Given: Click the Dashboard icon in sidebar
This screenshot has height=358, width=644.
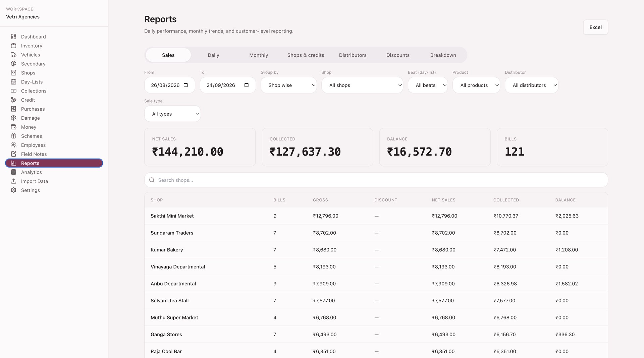Looking at the screenshot, I should pyautogui.click(x=13, y=37).
